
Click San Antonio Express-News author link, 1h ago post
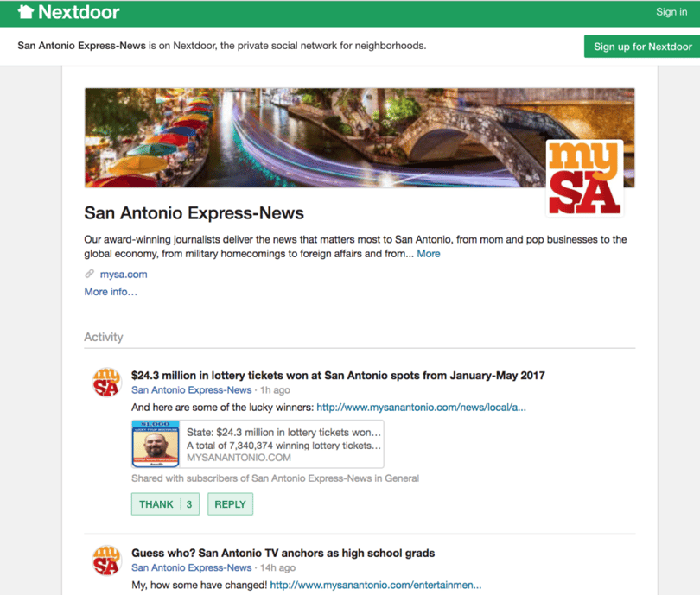tap(192, 389)
